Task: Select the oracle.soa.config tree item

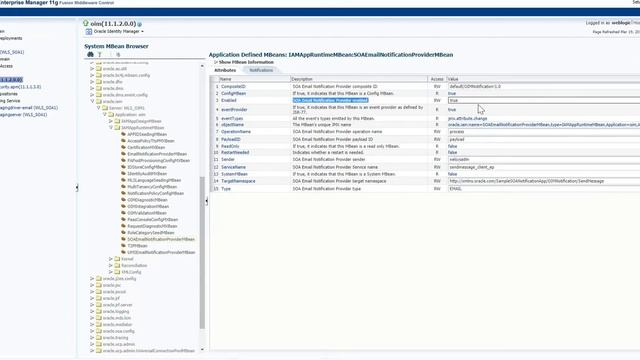Action: 118,331
